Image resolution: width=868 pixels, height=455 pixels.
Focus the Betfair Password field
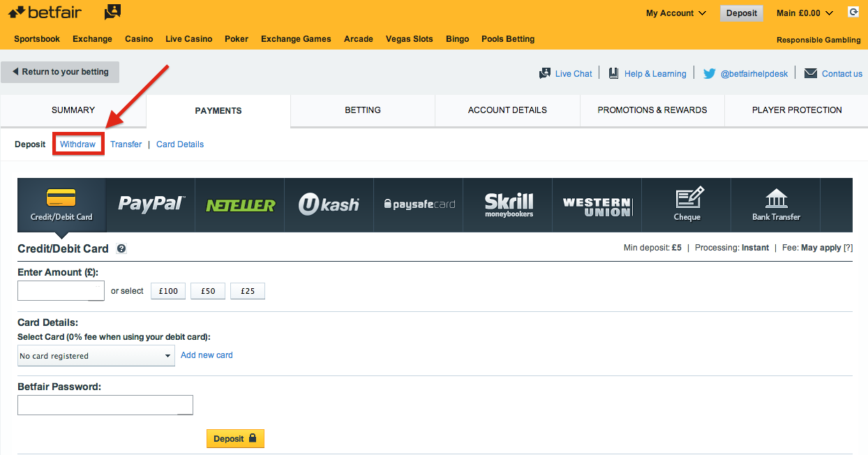click(x=105, y=405)
